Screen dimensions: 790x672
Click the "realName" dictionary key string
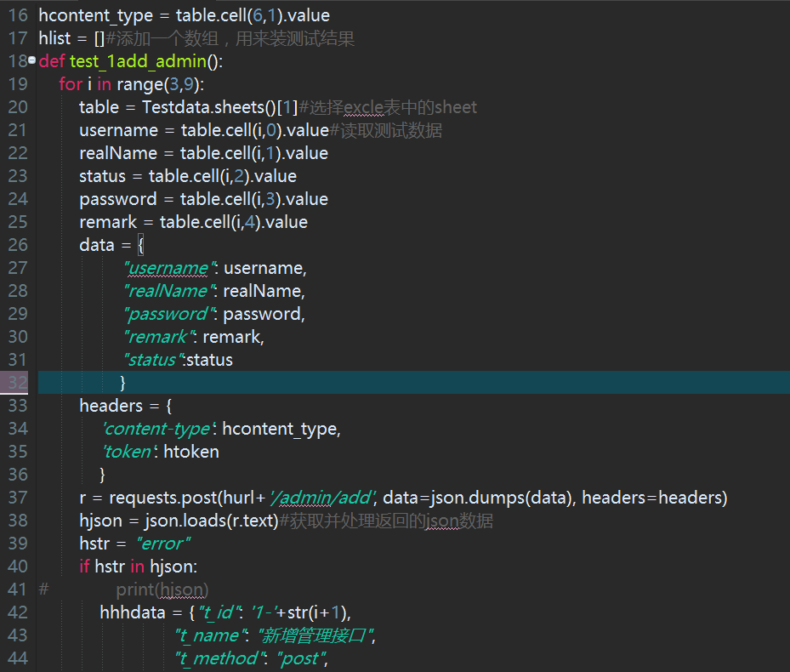click(170, 292)
